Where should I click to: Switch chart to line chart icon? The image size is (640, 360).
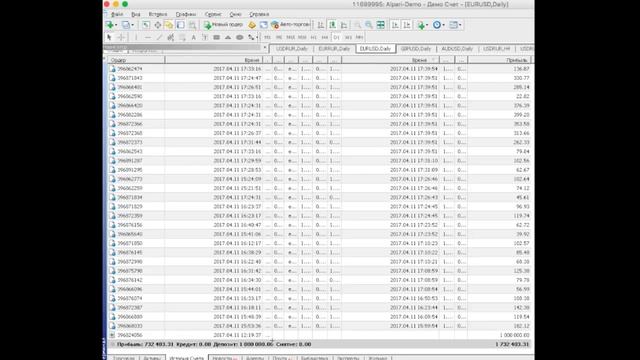pyautogui.click(x=344, y=25)
